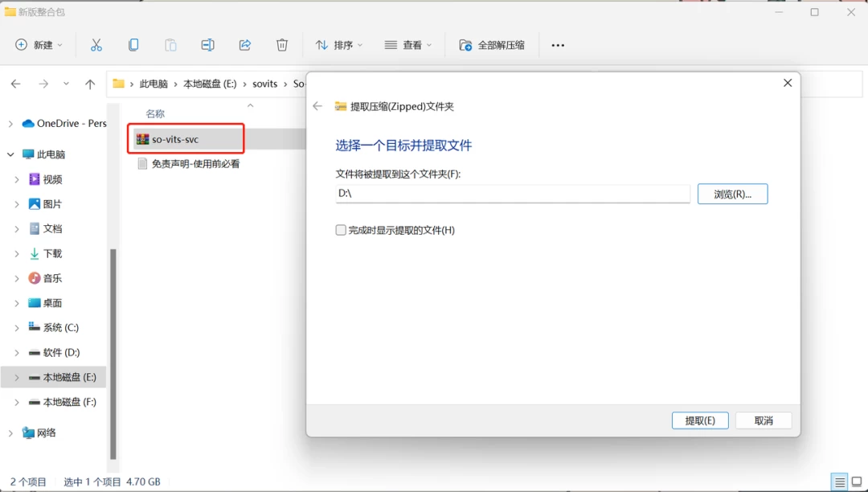Image resolution: width=868 pixels, height=492 pixels.
Task: Toggle 完成时显示提取的文件 checkbox
Action: tap(341, 230)
